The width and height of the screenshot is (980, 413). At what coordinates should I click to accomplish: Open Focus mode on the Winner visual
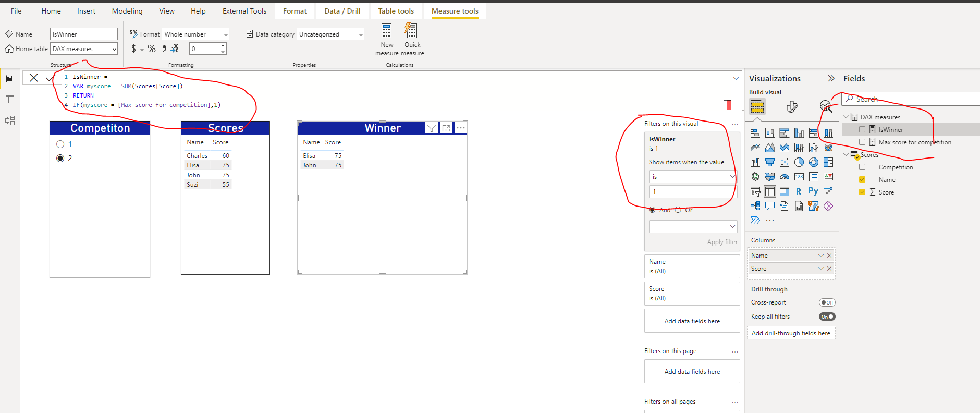pos(446,128)
